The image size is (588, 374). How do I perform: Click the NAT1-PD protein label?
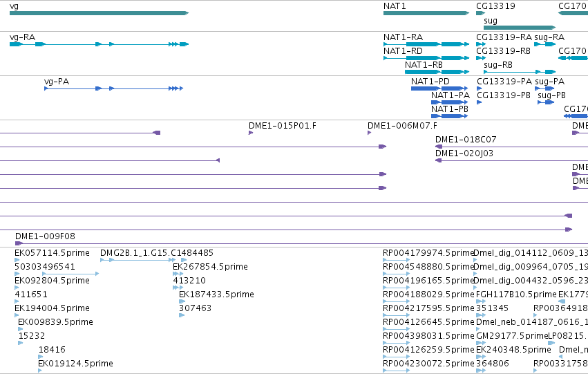(x=430, y=82)
